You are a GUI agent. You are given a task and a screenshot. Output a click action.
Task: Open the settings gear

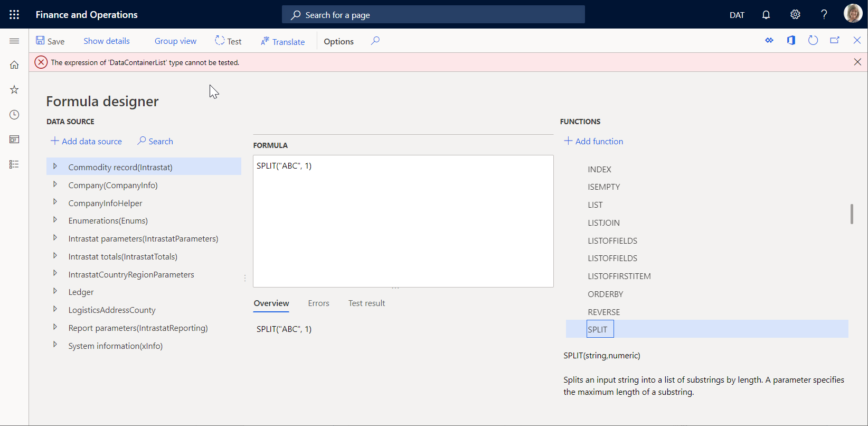pyautogui.click(x=795, y=15)
